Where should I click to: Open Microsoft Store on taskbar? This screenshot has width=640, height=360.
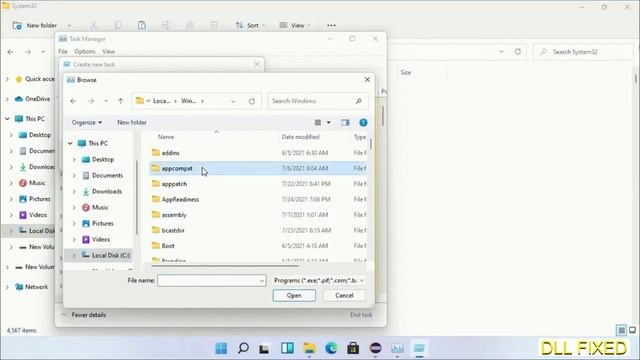(x=353, y=348)
